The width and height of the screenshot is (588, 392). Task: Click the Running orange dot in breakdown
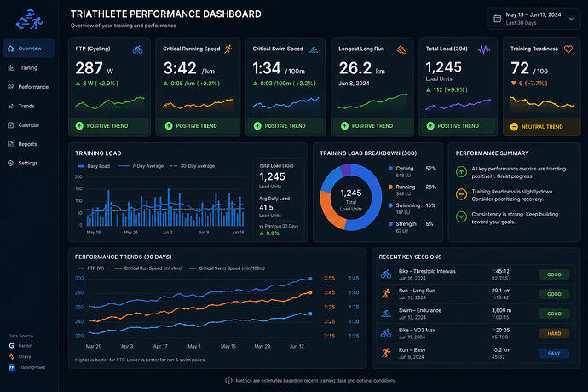click(x=390, y=187)
